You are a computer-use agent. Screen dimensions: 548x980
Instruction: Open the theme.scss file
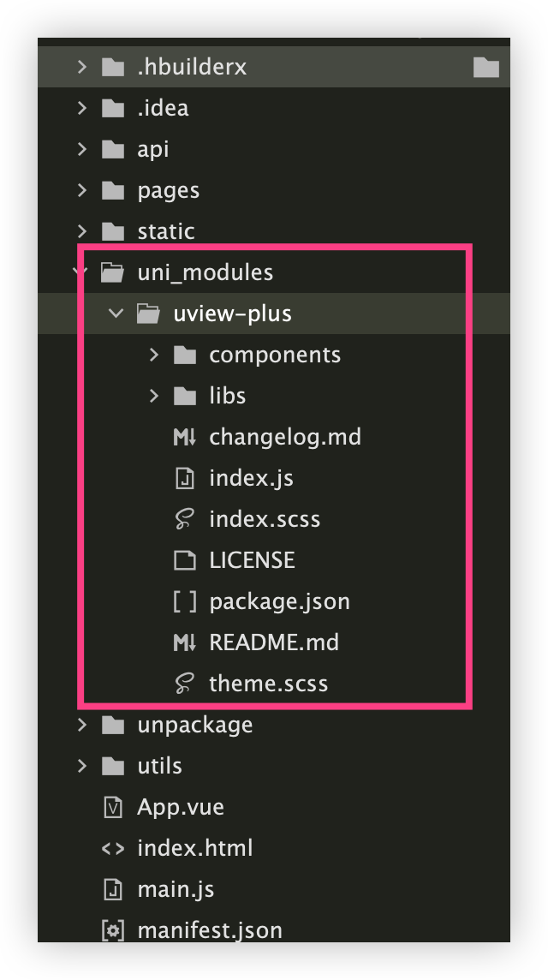(x=268, y=684)
